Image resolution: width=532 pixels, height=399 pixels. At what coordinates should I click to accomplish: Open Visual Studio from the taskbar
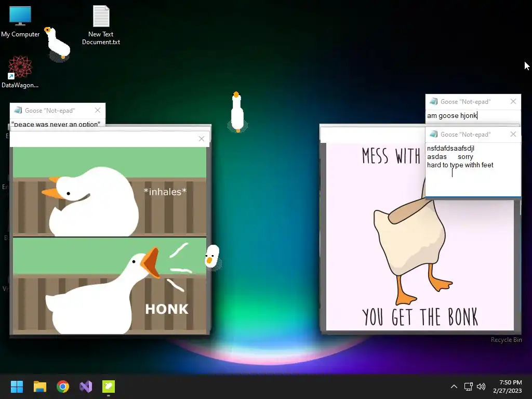click(x=86, y=387)
